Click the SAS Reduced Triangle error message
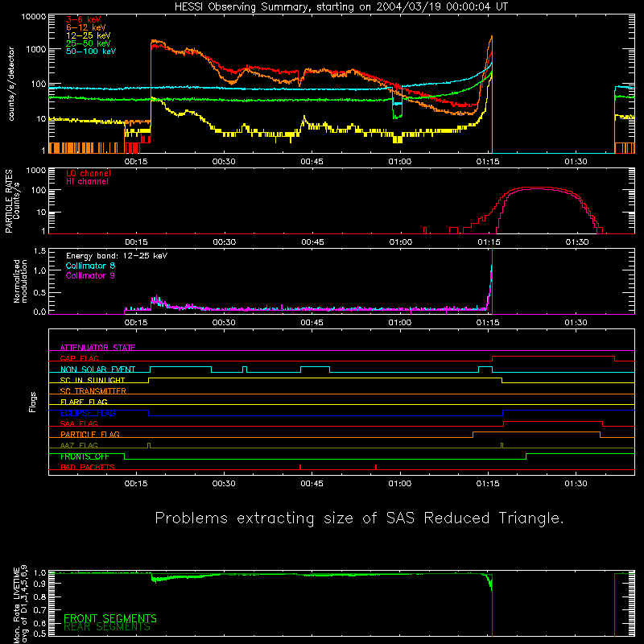This screenshot has width=644, height=644. [359, 518]
